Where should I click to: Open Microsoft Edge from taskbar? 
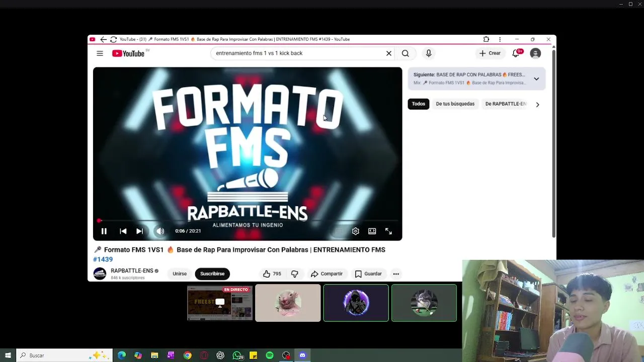(x=122, y=355)
